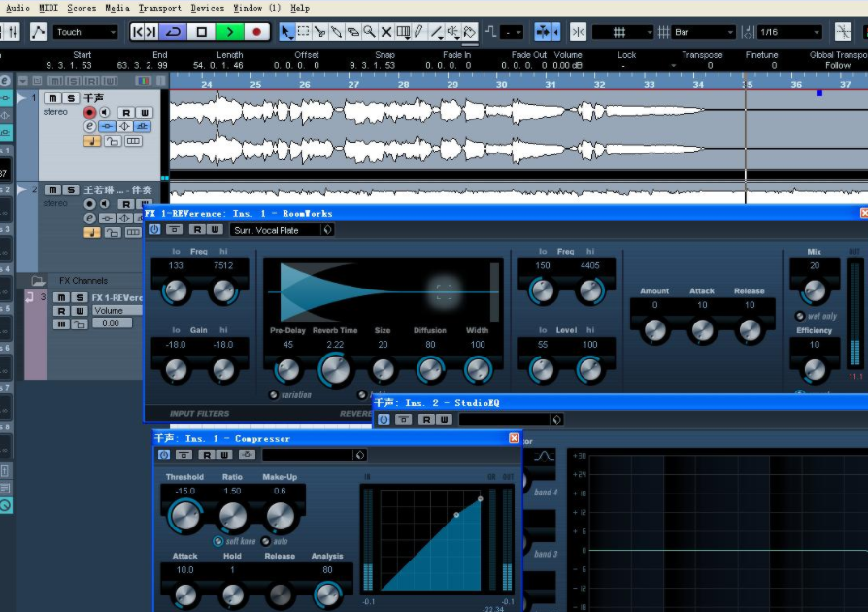This screenshot has height=612, width=868.
Task: Enable soft knee in Compressor
Action: tap(218, 542)
